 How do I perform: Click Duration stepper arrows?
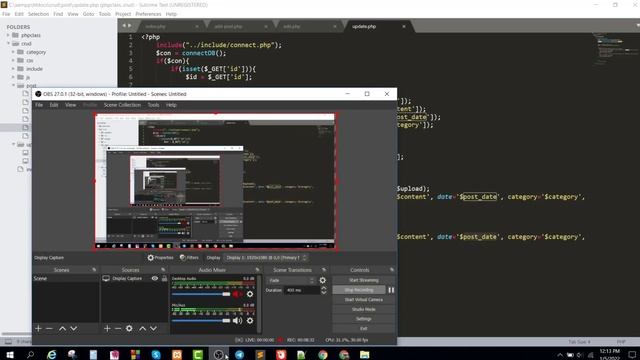click(324, 290)
